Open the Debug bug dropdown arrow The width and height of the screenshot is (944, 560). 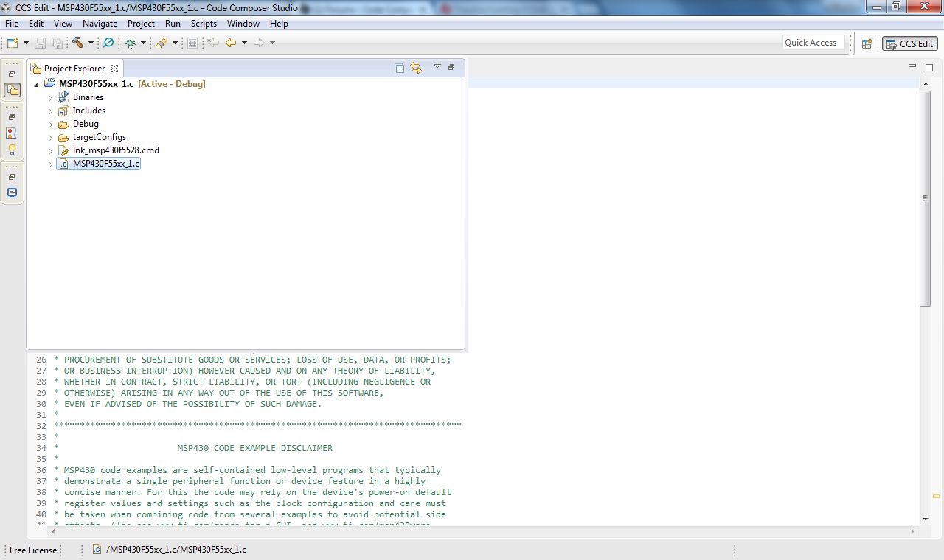click(x=143, y=43)
